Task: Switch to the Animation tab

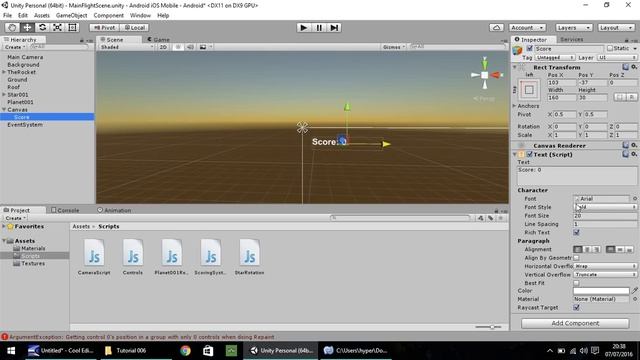Action: tap(114, 210)
